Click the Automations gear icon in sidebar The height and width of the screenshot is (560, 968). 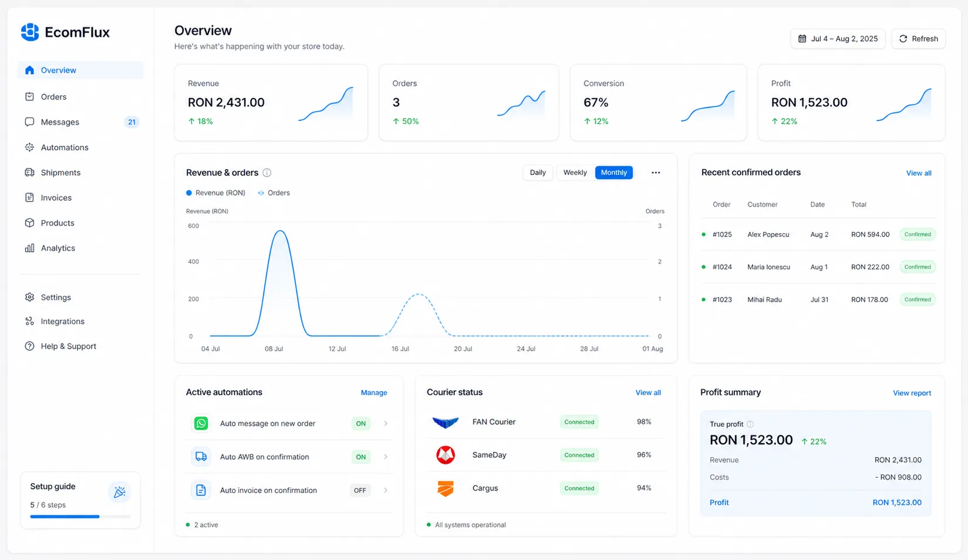pos(29,147)
